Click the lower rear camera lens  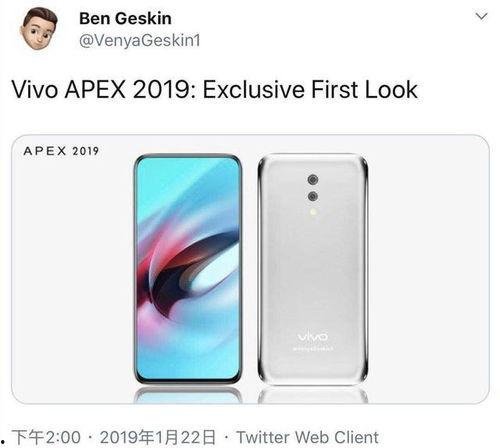[313, 196]
